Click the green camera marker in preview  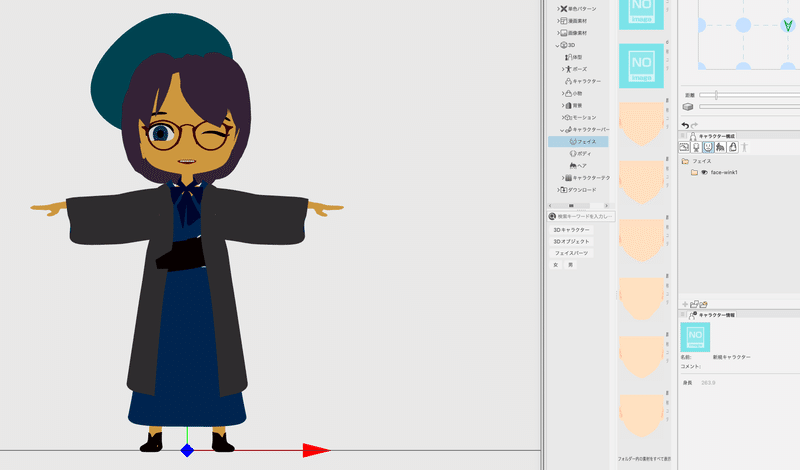788,25
